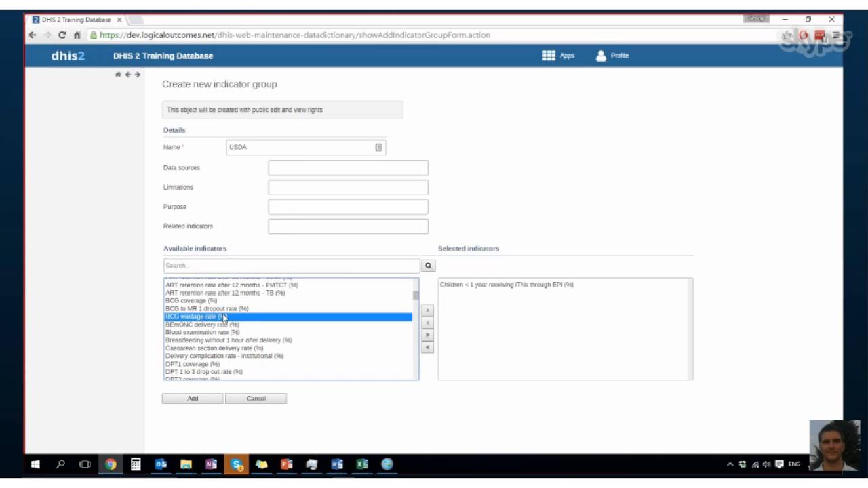This screenshot has height=488, width=868.
Task: Switch to Skype on the taskbar
Action: tap(237, 464)
